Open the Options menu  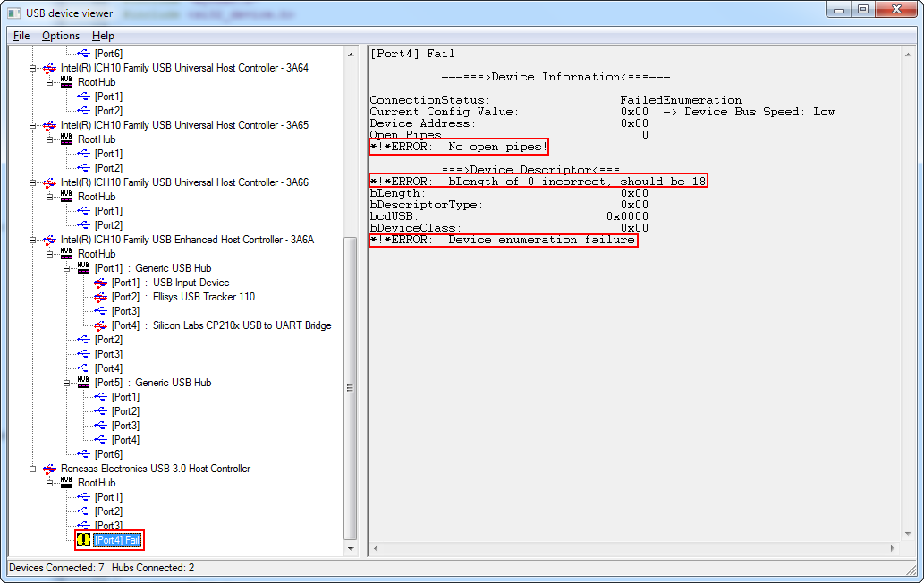61,36
